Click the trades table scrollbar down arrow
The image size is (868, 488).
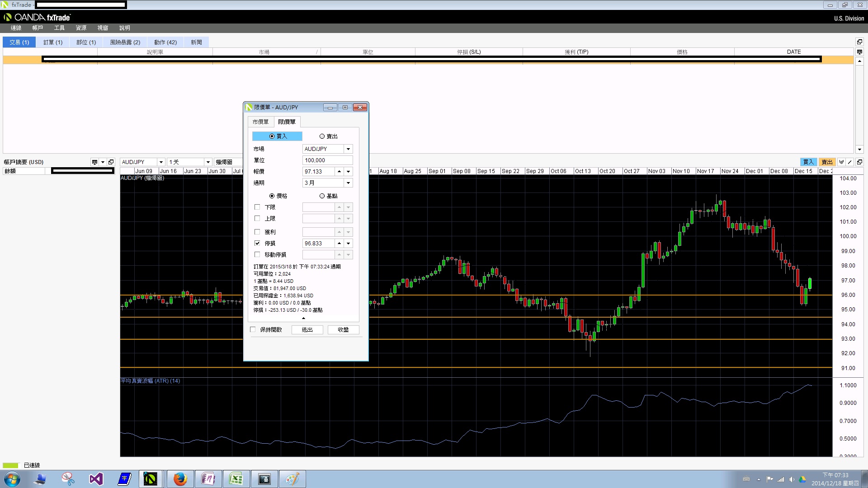[859, 150]
